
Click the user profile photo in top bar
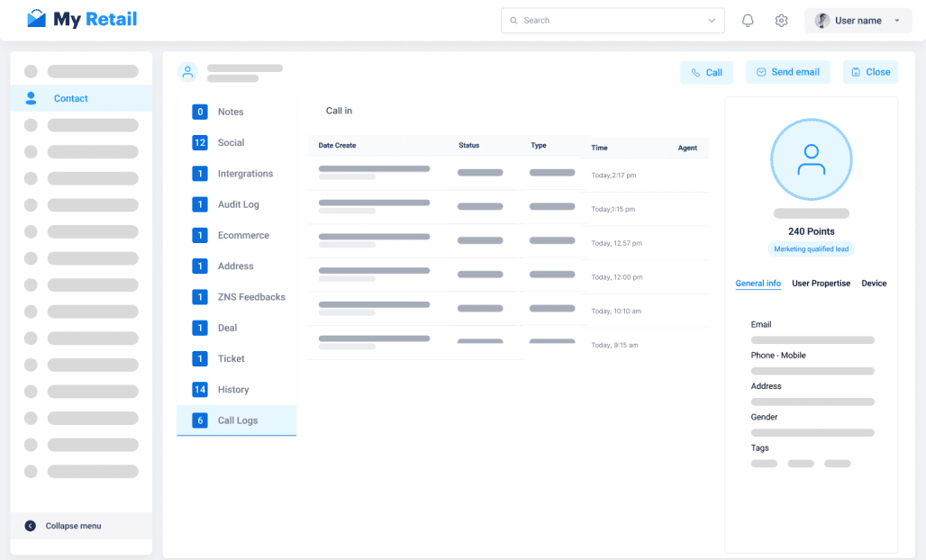point(822,21)
